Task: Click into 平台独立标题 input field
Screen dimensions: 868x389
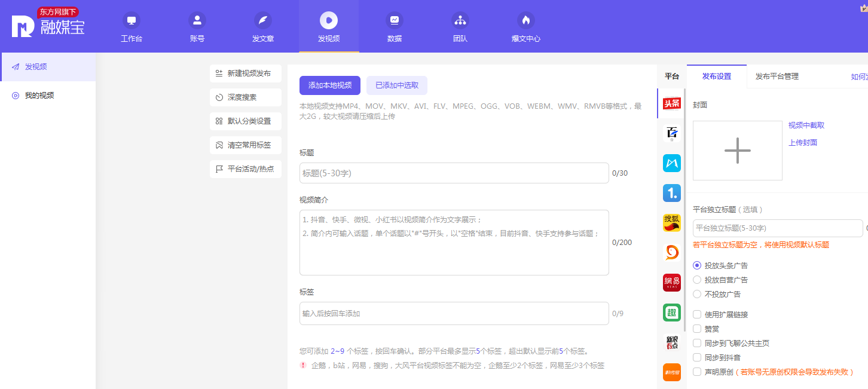Action: point(778,228)
